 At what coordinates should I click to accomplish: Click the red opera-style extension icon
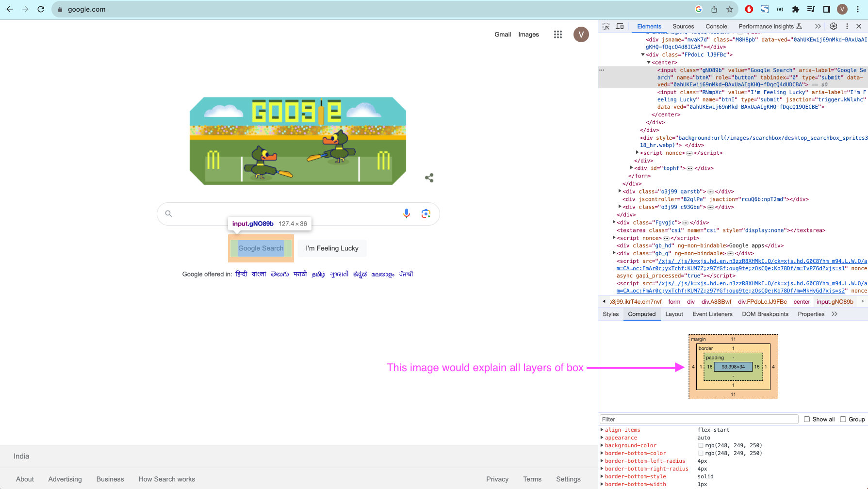coord(749,9)
